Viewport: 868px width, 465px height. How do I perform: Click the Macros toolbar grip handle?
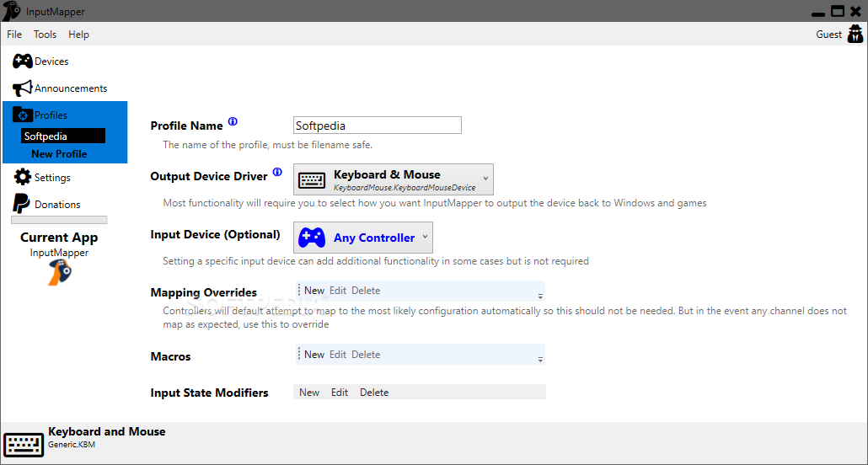click(x=299, y=354)
